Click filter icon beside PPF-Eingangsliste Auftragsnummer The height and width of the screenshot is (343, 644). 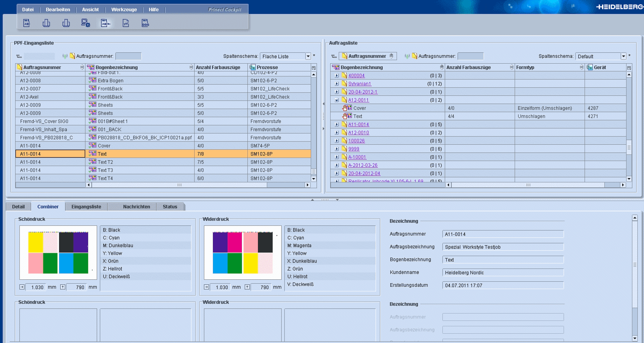65,56
